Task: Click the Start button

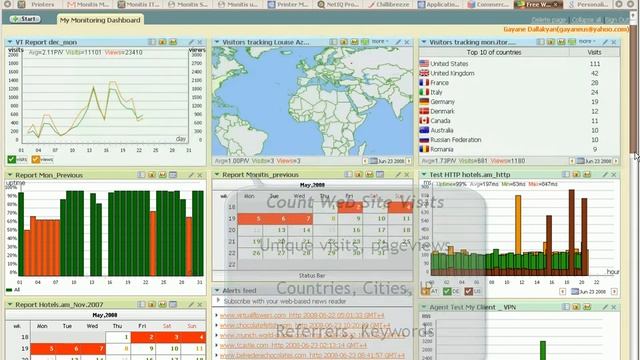Action: pyautogui.click(x=25, y=19)
